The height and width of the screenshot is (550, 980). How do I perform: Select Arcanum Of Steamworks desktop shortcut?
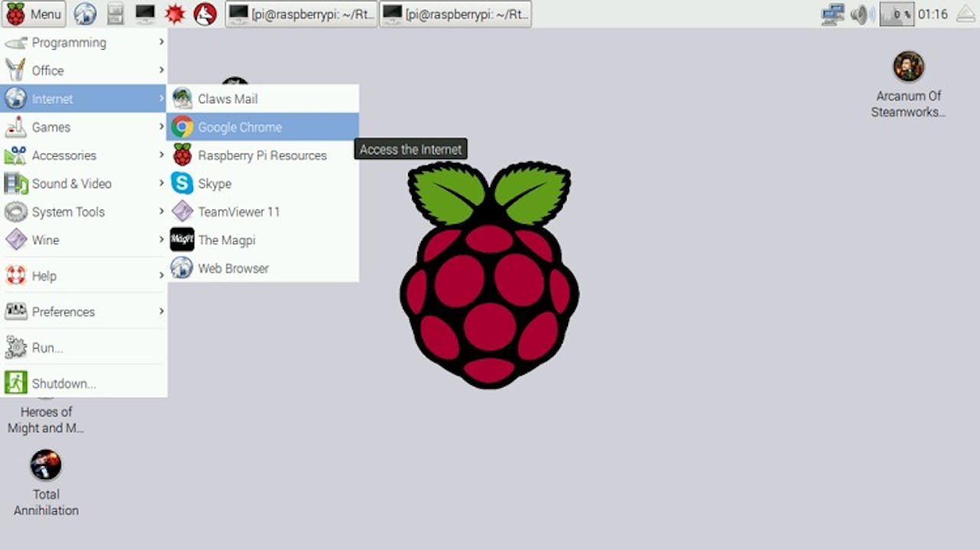pos(908,84)
